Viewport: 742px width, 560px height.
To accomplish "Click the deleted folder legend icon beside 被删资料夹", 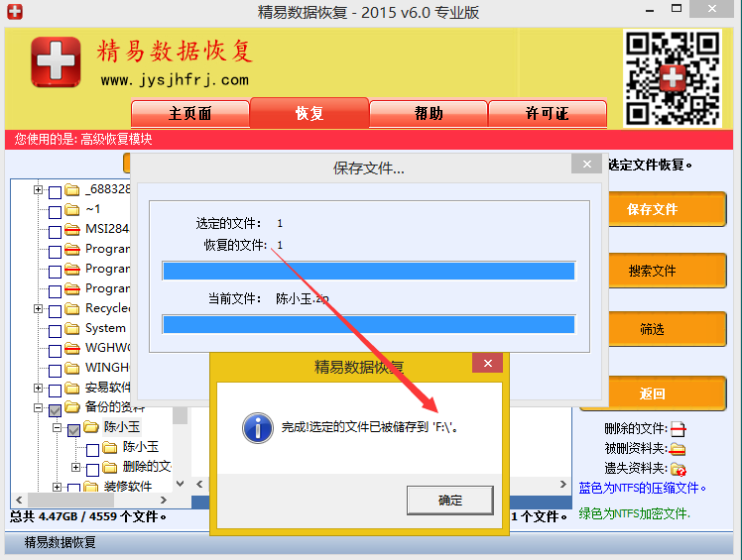I will (679, 449).
